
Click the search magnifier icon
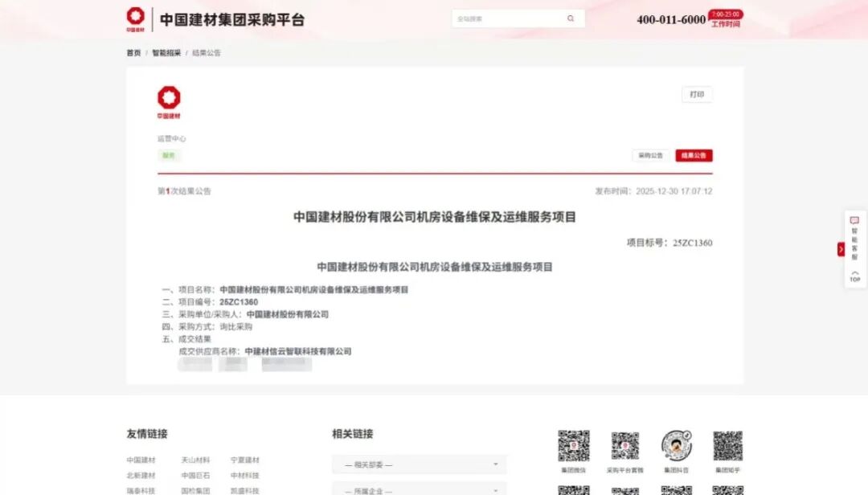coord(571,18)
